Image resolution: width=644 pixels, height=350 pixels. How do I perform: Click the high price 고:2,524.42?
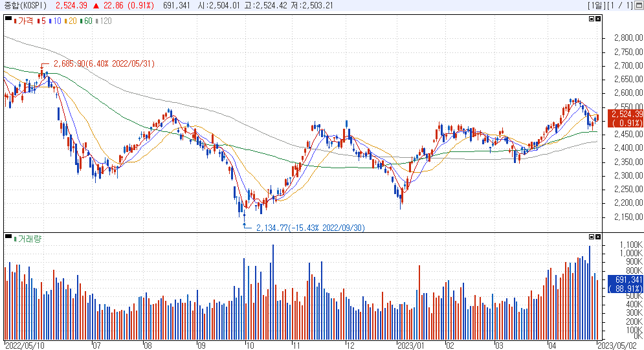click(x=266, y=5)
